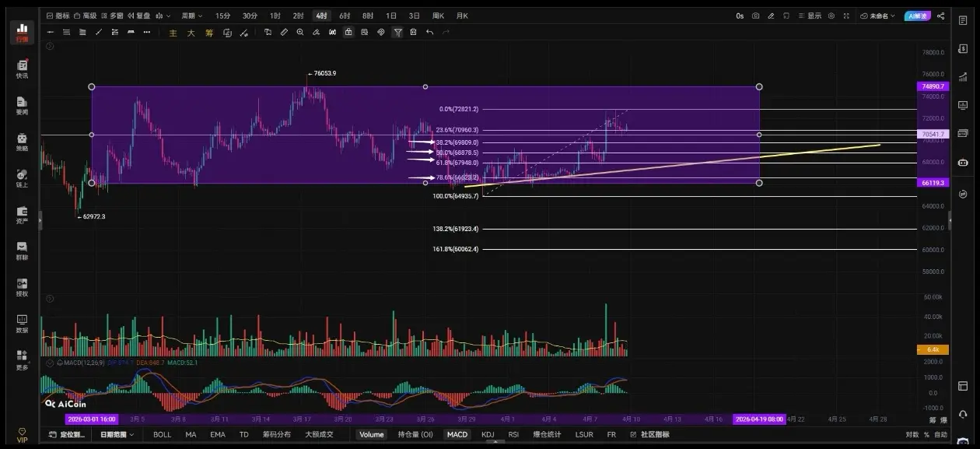Viewport: 980px width, 449px height.
Task: Open the 更多 more sidebar icon
Action: click(x=22, y=360)
